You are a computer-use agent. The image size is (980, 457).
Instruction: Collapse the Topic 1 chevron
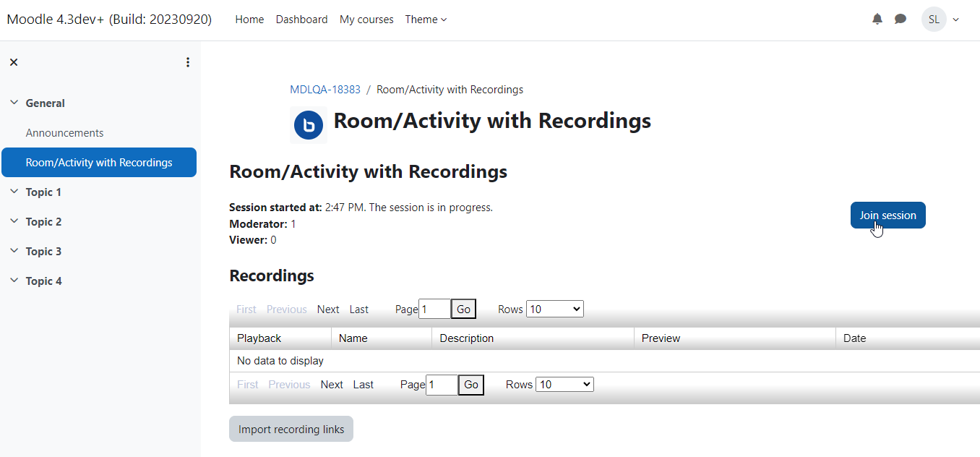pos(14,192)
